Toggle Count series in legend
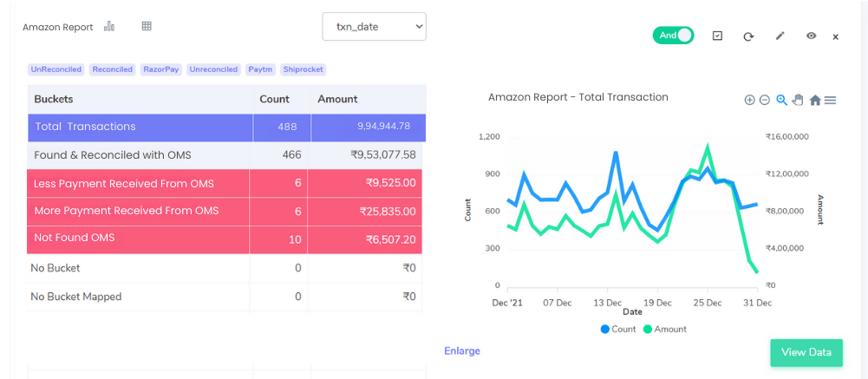Image resolution: width=868 pixels, height=379 pixels. (x=617, y=330)
